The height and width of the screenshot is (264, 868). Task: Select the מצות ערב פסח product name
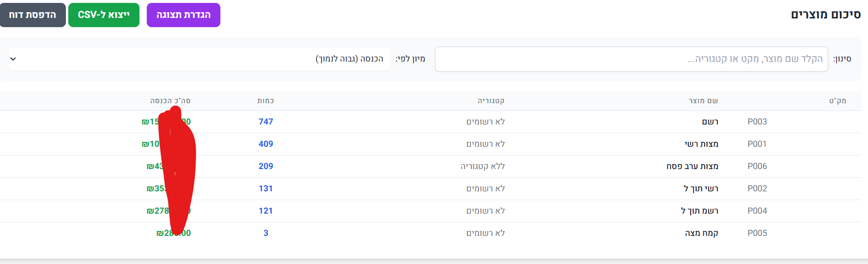pyautogui.click(x=692, y=166)
